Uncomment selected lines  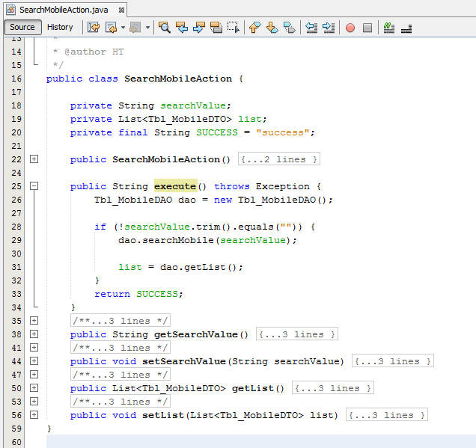click(406, 28)
